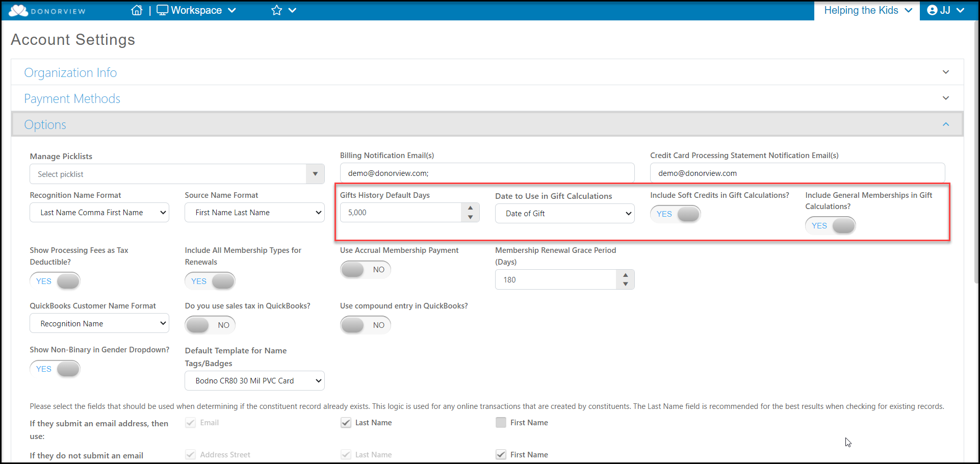This screenshot has height=464, width=980.
Task: Toggle Include All Membership Types for Renewals
Action: [x=210, y=281]
